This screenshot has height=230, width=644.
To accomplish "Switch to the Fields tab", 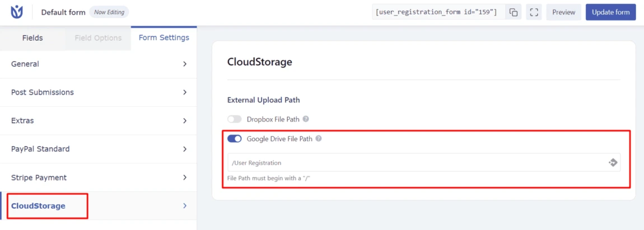I will 32,38.
